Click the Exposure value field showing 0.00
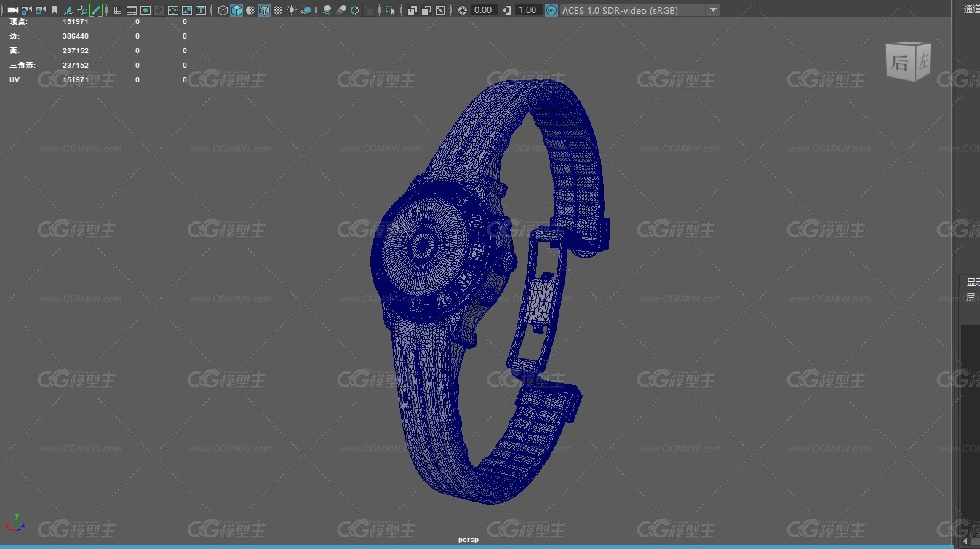Viewport: 980px width, 549px height. click(484, 10)
